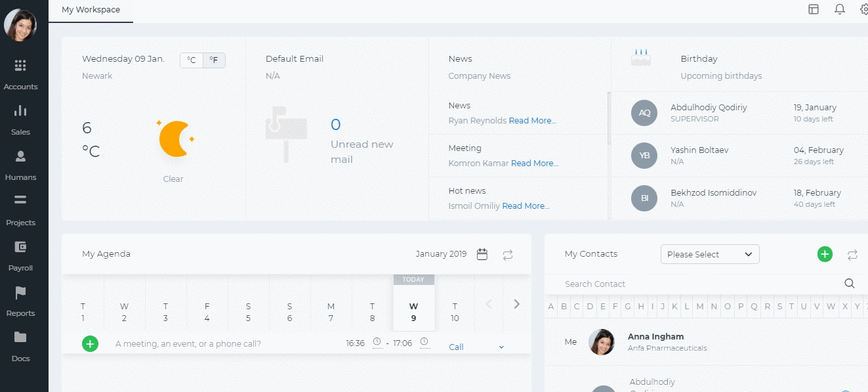
Task: Click the news panel scrollbar
Action: click(x=609, y=118)
